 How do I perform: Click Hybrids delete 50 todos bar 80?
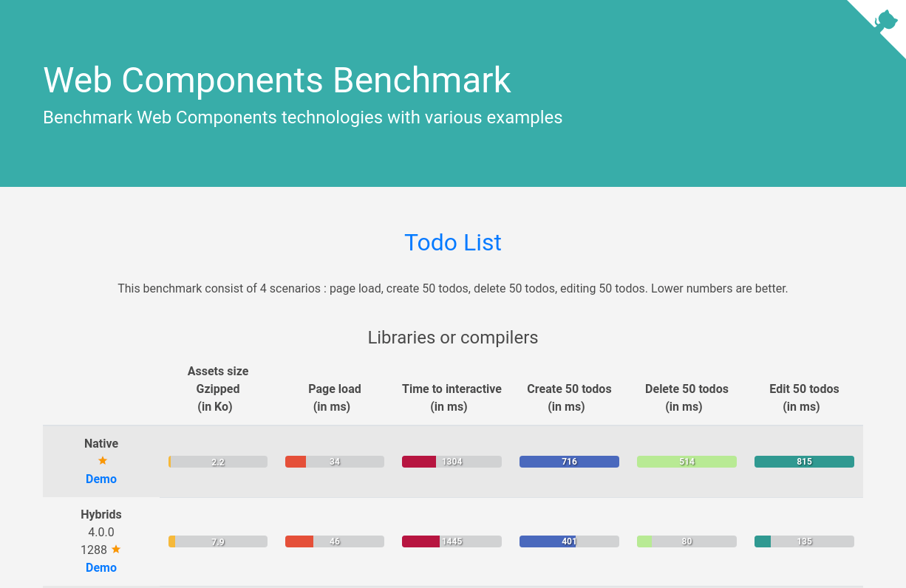click(687, 541)
